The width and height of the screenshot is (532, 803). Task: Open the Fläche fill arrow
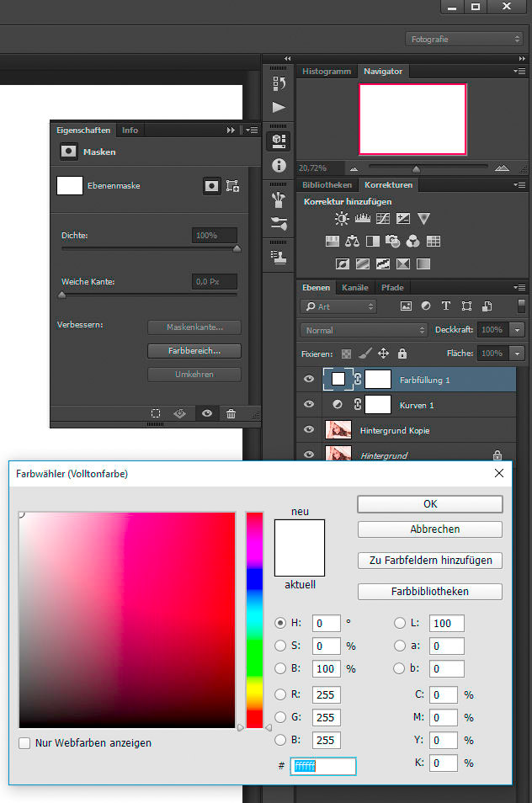click(517, 354)
